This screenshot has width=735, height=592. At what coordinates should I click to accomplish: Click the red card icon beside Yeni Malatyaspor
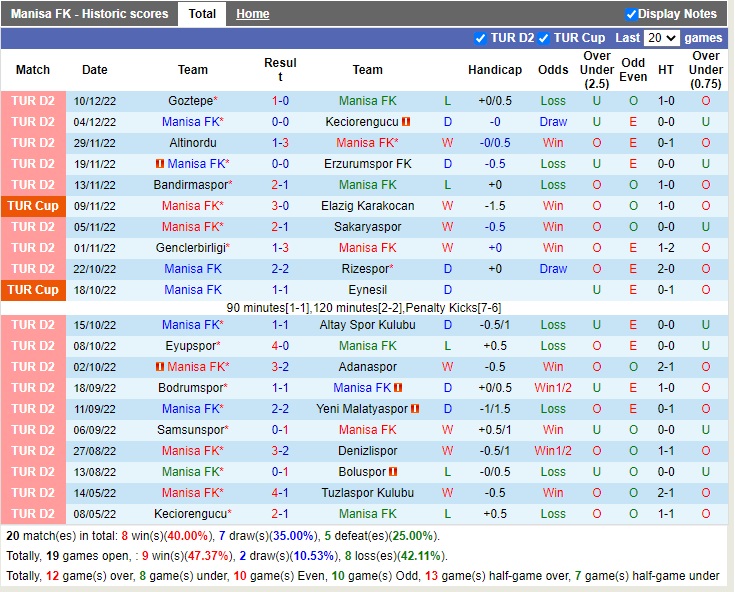[415, 409]
